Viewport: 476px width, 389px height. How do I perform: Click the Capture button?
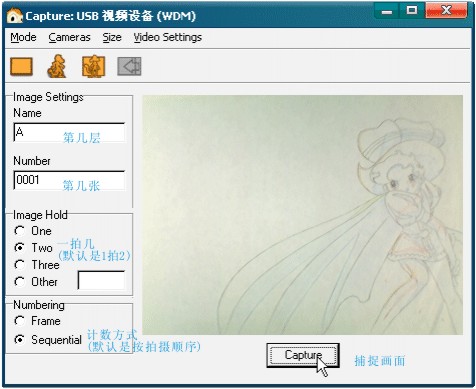click(303, 355)
